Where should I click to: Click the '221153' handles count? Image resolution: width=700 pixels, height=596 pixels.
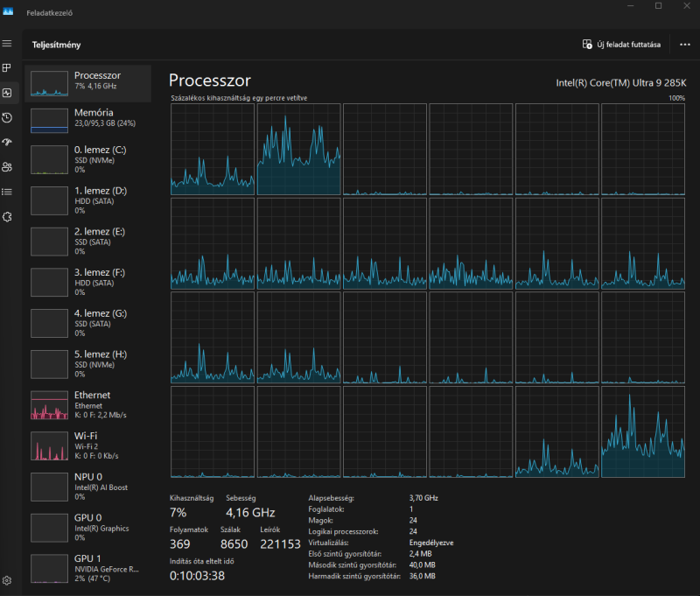click(280, 544)
